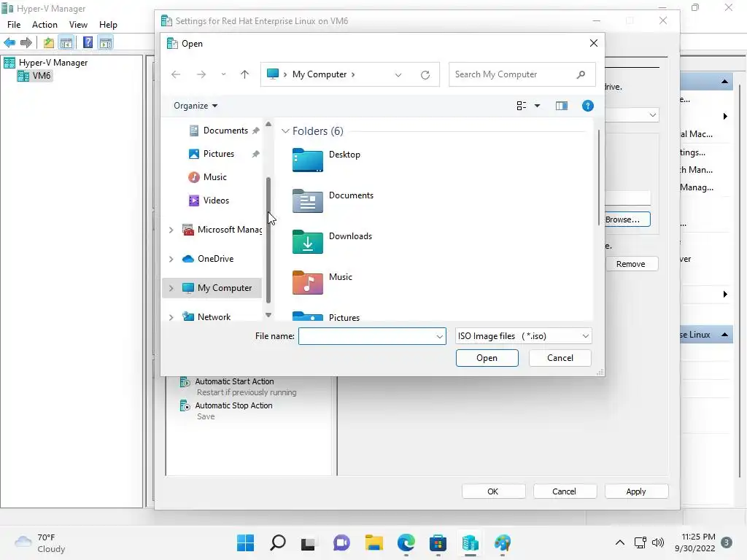Click Cancel in the Settings window
The width and height of the screenshot is (747, 560).
pyautogui.click(x=564, y=491)
